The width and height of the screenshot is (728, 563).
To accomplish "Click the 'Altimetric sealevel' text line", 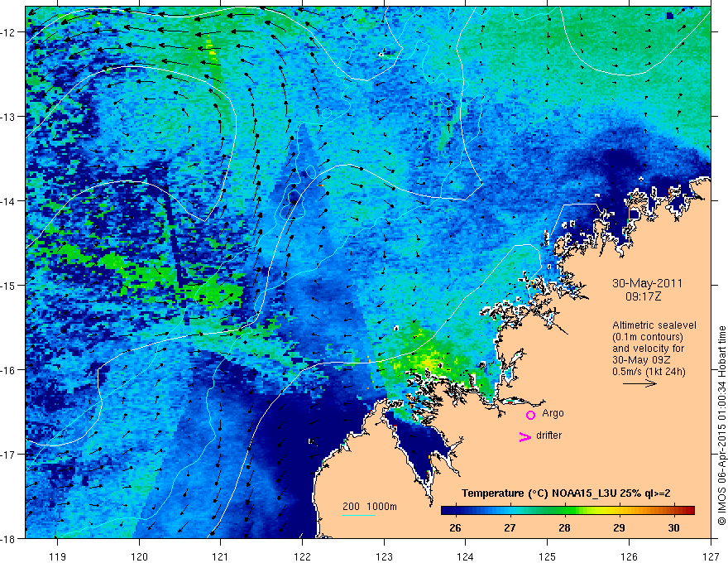I will pos(654,325).
